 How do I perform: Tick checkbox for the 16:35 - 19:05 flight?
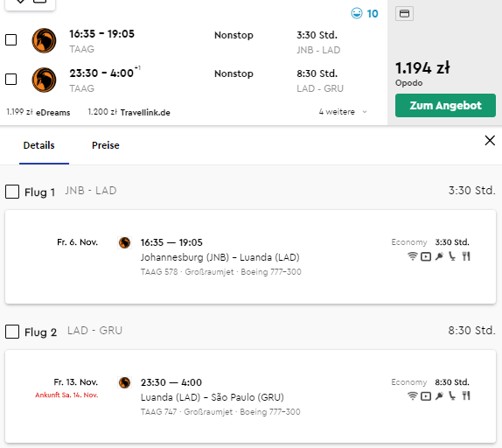click(11, 40)
